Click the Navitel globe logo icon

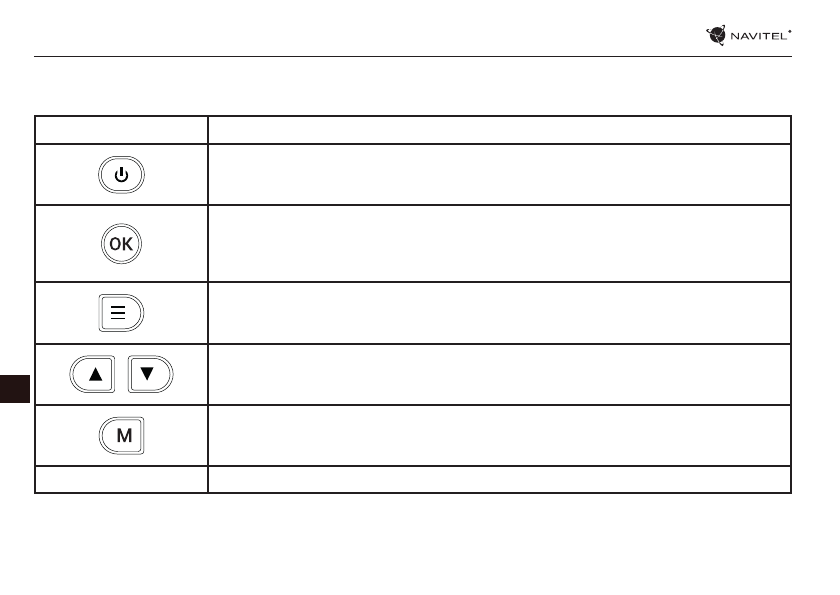click(716, 36)
